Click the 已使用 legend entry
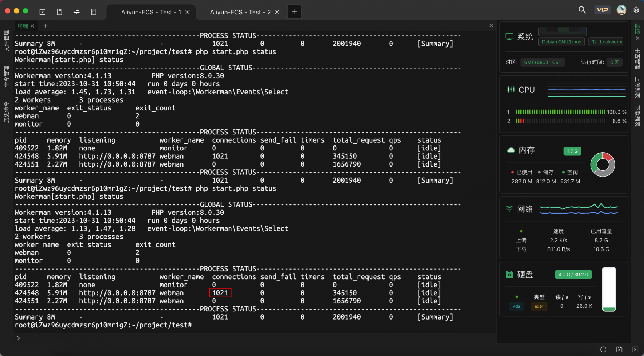This screenshot has width=644, height=356. [x=522, y=172]
